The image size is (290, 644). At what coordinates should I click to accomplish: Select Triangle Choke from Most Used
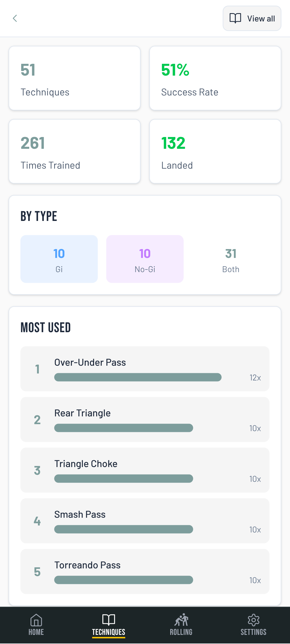pos(145,470)
